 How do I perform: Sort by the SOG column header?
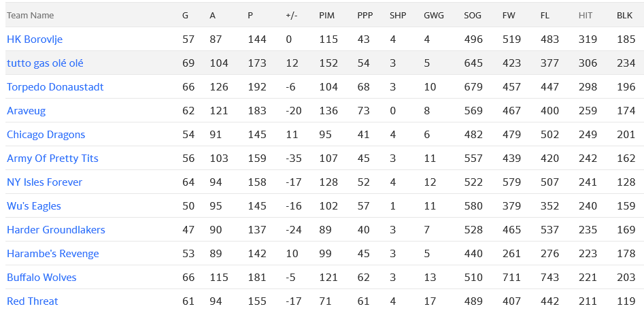pyautogui.click(x=472, y=15)
